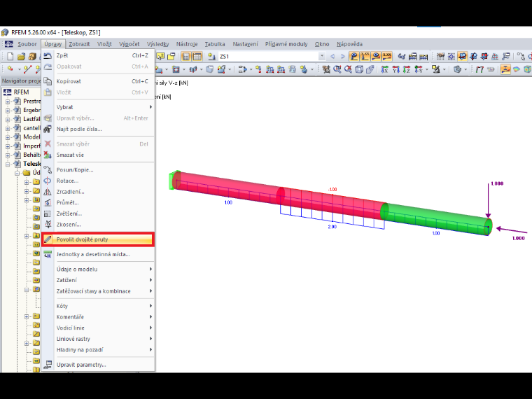Click the New model icon in toolbar
The width and height of the screenshot is (532, 399).
[10, 56]
